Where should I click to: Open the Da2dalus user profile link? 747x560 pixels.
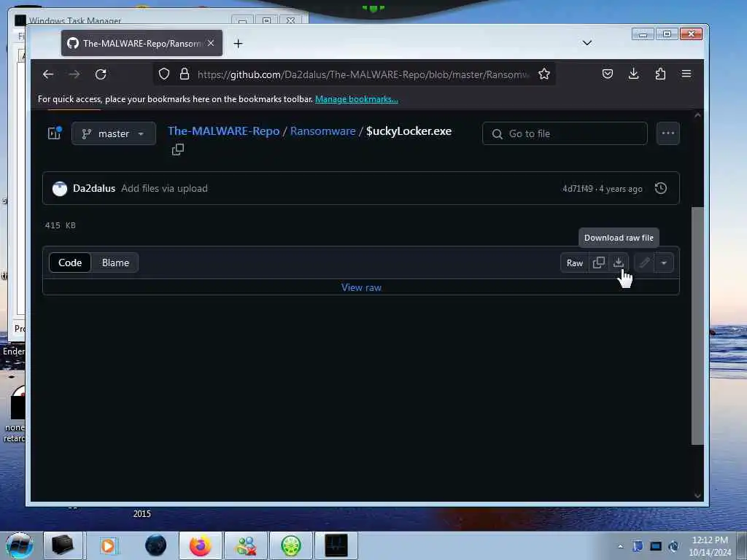click(94, 188)
